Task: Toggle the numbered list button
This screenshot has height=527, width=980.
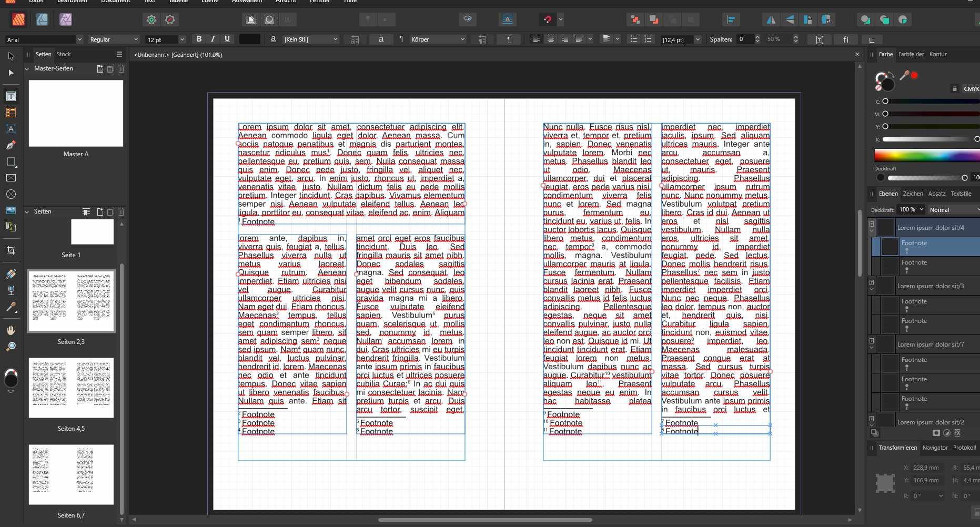Action: pyautogui.click(x=648, y=39)
